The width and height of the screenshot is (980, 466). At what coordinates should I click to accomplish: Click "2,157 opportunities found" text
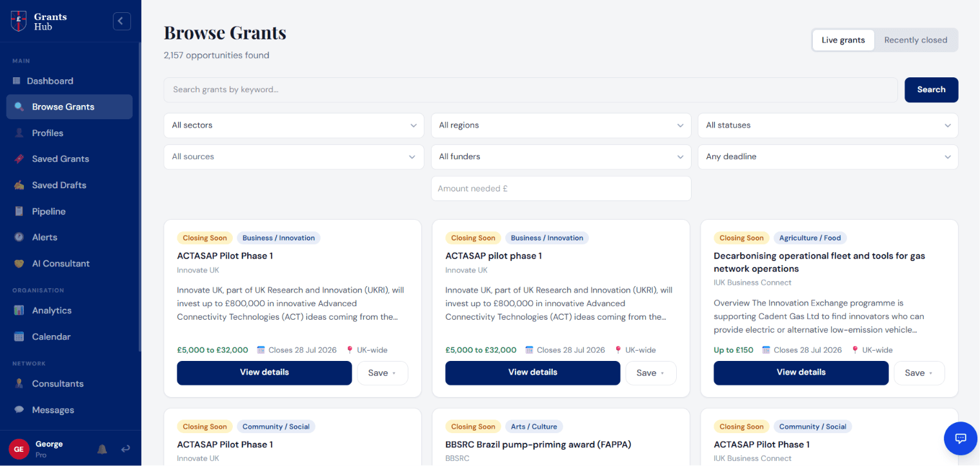[x=216, y=55]
